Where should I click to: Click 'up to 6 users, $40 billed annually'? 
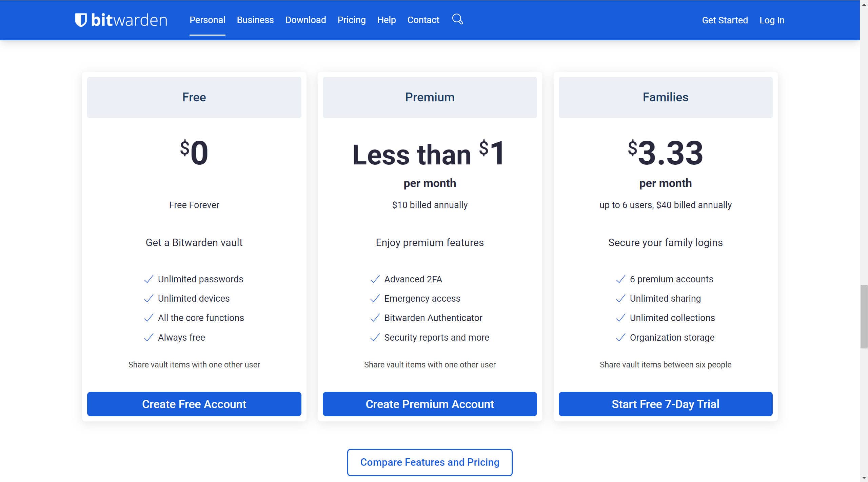coord(665,205)
